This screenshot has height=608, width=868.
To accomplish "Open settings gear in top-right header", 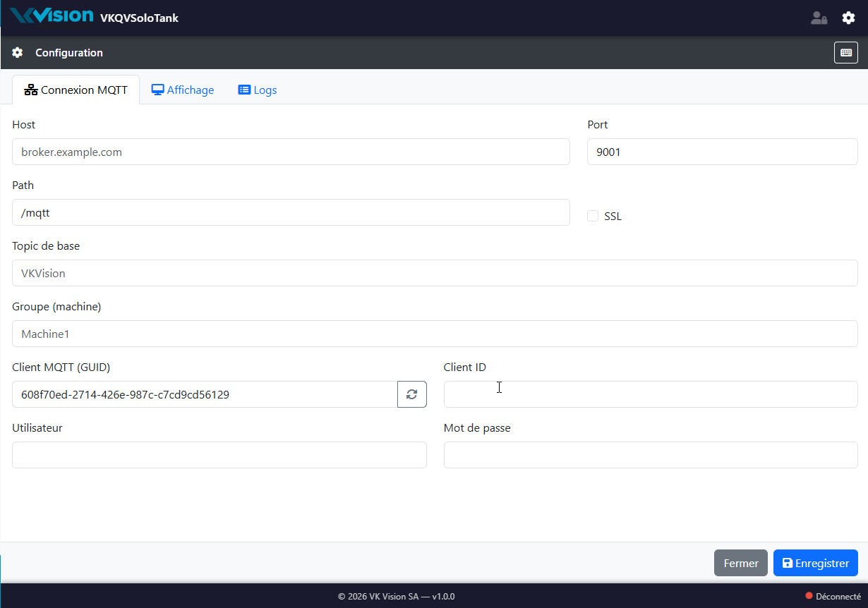I will (848, 18).
